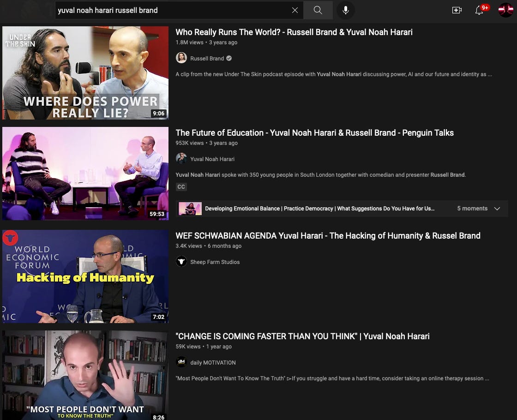Go to the Yuval Noah Harari channel name
Image resolution: width=517 pixels, height=420 pixels.
(212, 159)
